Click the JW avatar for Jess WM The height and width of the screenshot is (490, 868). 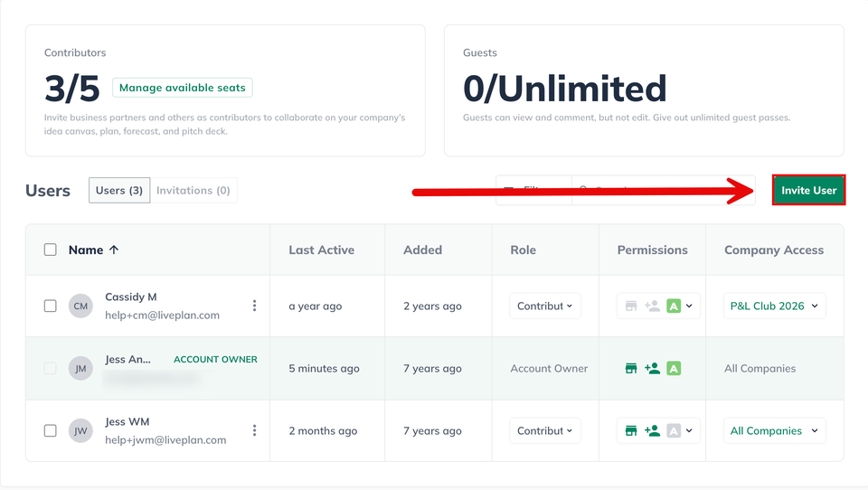pos(80,430)
